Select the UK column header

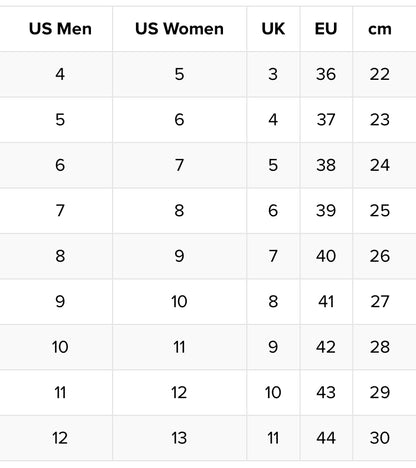(x=273, y=29)
